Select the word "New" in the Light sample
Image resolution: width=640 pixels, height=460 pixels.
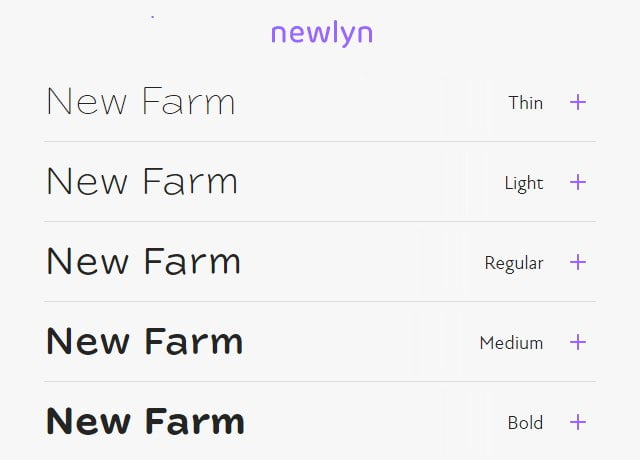coord(85,182)
